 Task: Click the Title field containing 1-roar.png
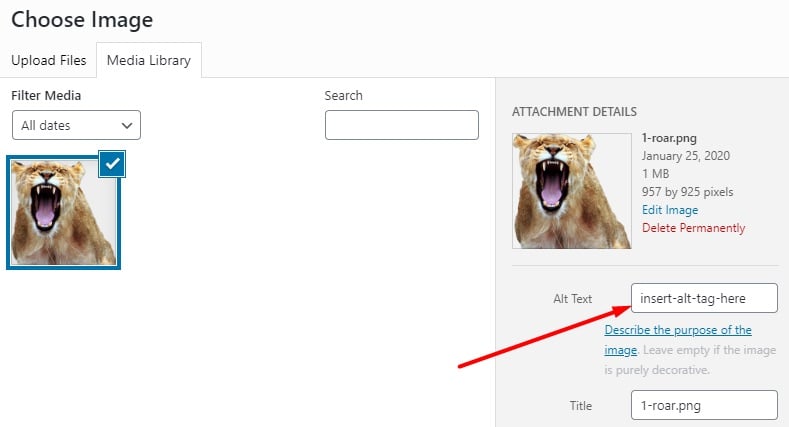pyautogui.click(x=704, y=405)
